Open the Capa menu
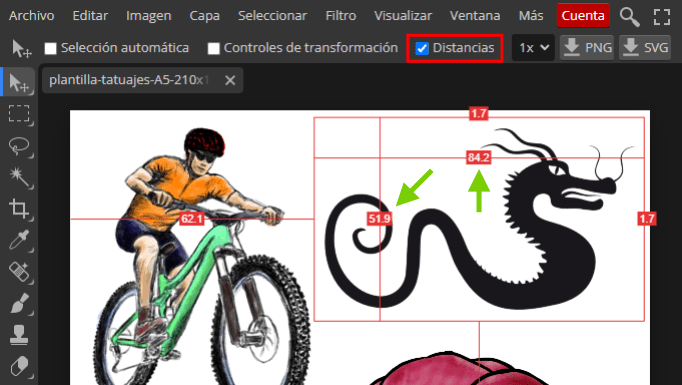The height and width of the screenshot is (385, 682). 204,16
